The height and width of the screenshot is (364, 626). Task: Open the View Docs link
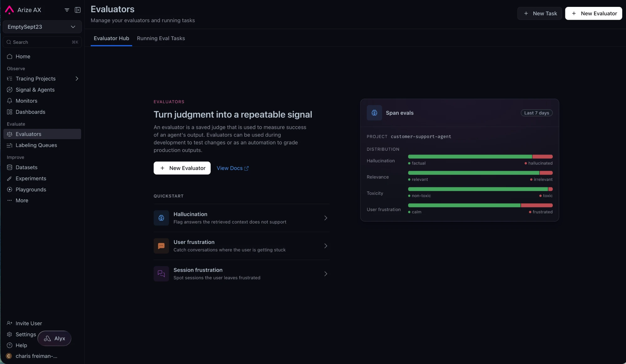233,168
